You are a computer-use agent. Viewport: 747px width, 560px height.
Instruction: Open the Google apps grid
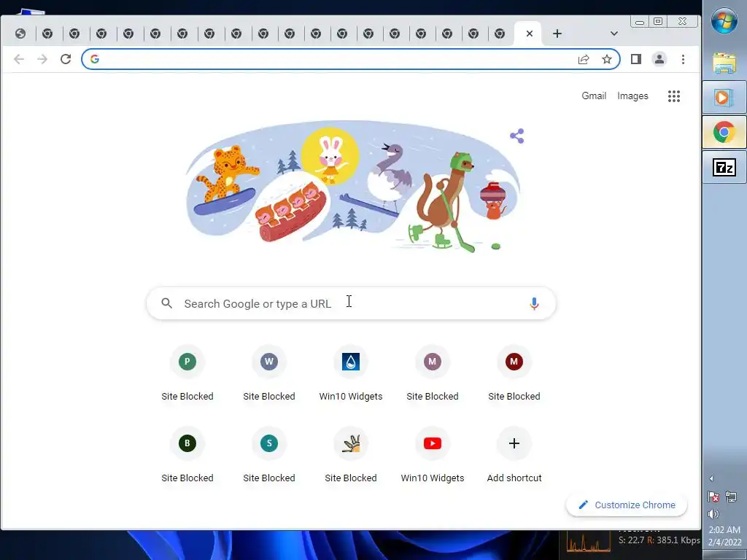[x=673, y=96]
